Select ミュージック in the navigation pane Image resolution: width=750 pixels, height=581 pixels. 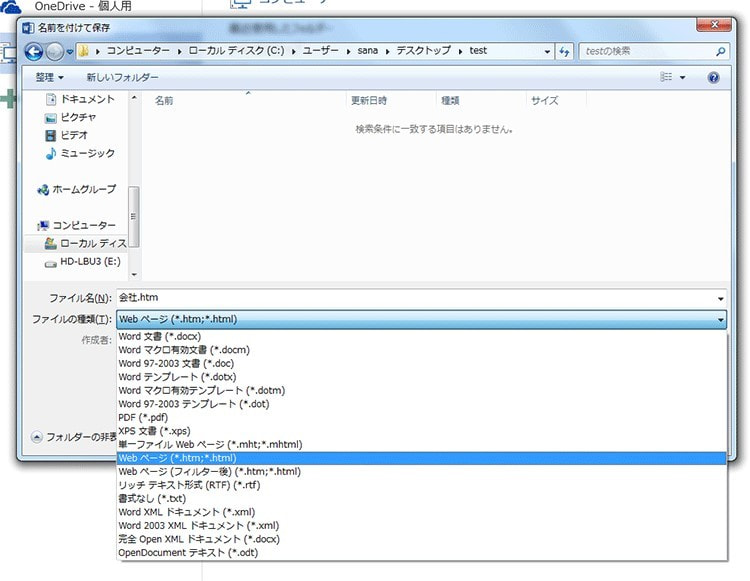[87, 153]
